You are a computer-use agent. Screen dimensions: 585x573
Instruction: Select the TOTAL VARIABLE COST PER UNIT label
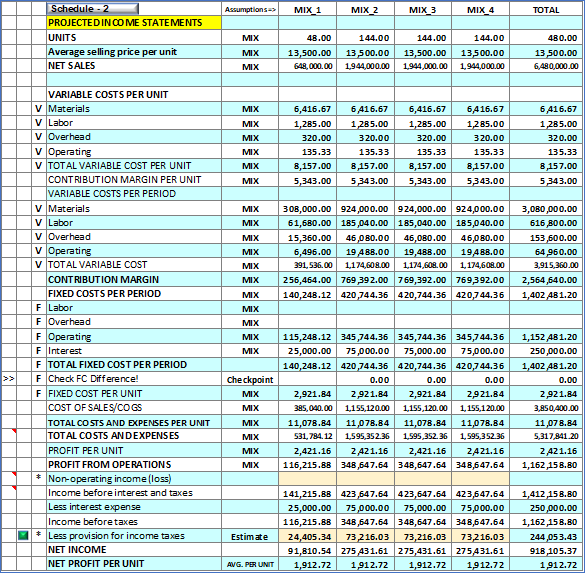119,165
